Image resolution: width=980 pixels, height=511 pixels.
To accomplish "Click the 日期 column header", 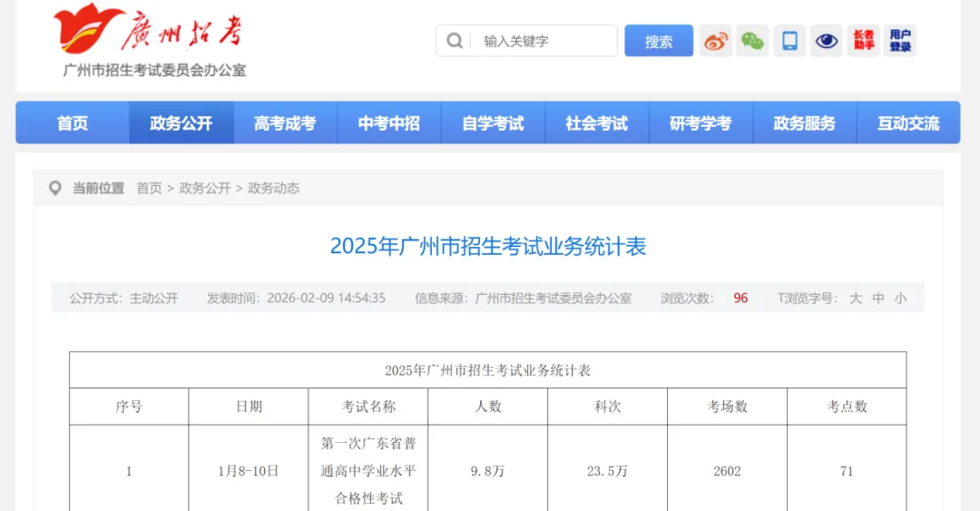I will click(249, 407).
